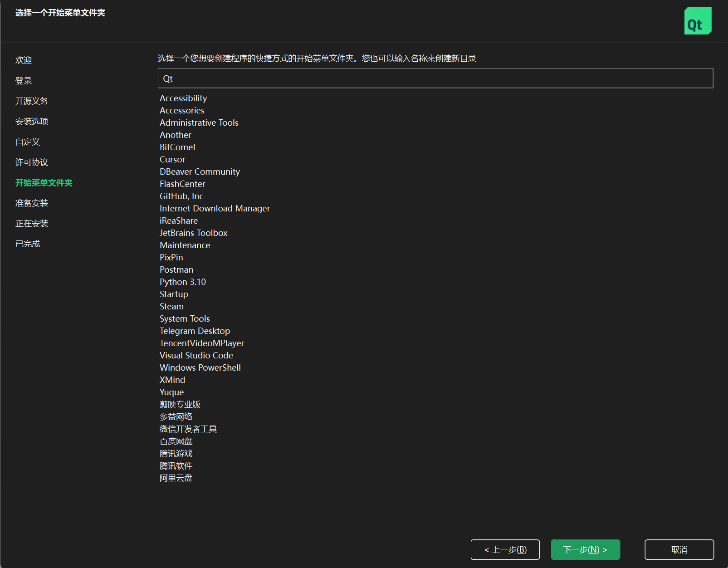The width and height of the screenshot is (728, 568).
Task: Click the Qt logo icon
Action: tap(698, 21)
